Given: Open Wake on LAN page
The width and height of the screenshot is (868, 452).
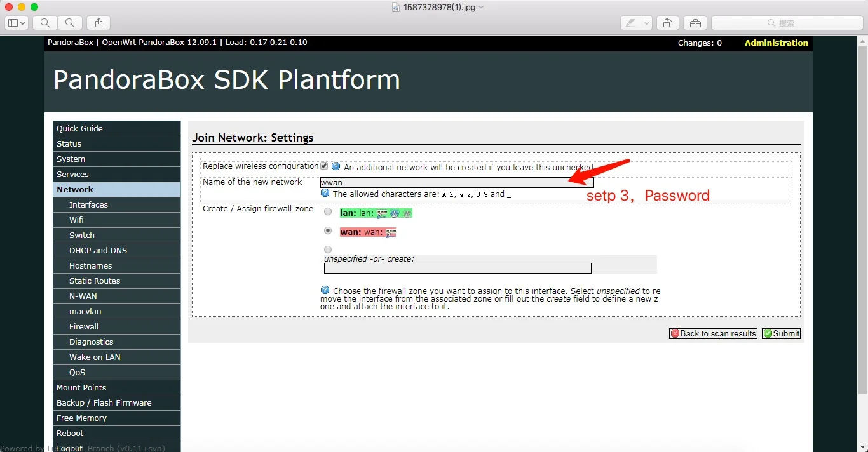Looking at the screenshot, I should coord(117,357).
